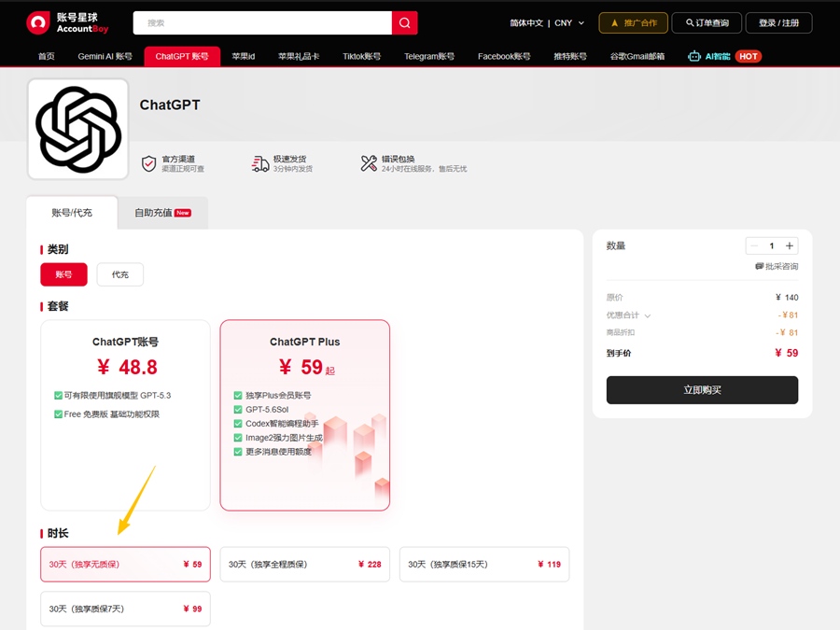This screenshot has width=840, height=630.
Task: Select the 账号 category option
Action: pyautogui.click(x=63, y=274)
